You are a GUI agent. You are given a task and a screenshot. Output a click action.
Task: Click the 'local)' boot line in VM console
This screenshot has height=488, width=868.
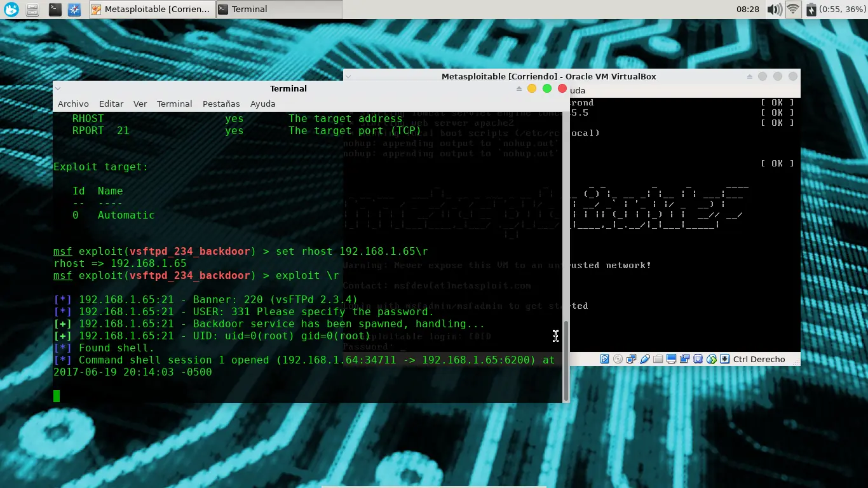pos(585,133)
